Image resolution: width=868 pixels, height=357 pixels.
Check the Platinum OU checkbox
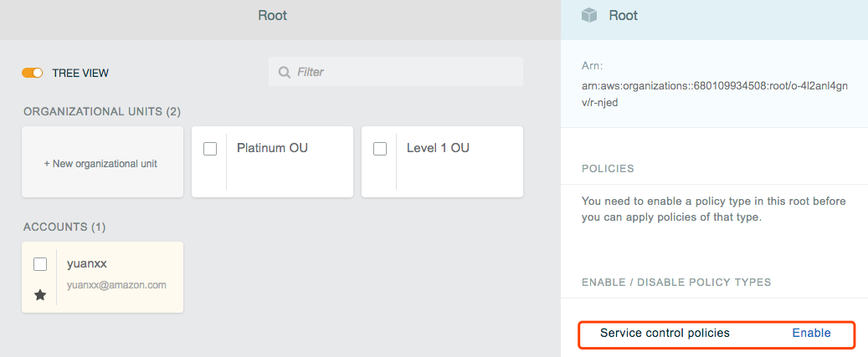[x=210, y=149]
